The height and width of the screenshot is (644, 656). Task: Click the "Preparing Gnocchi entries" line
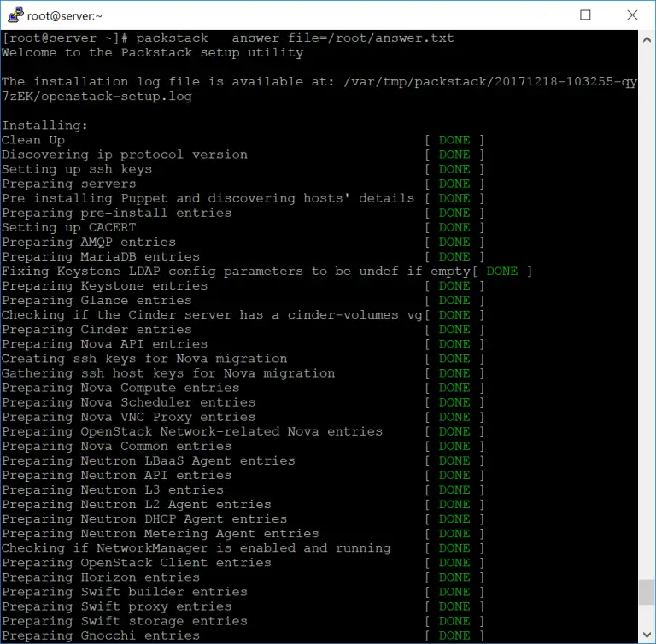(101, 635)
